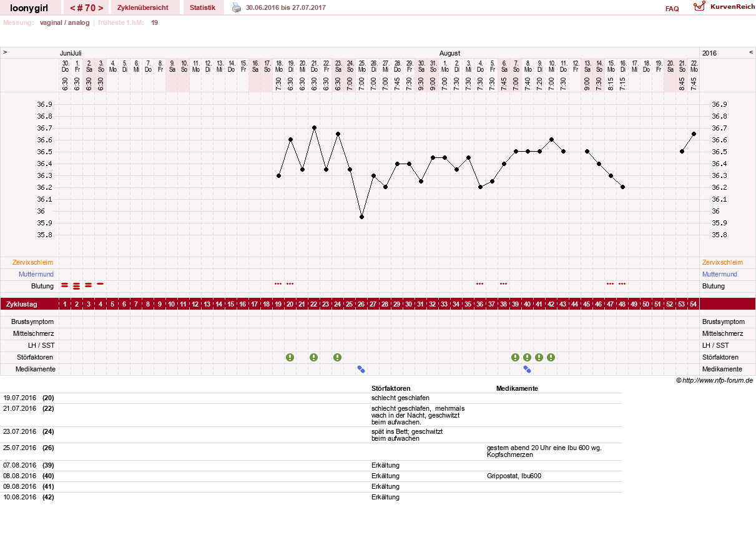Click the Medikamente pill icon on day 40
The height and width of the screenshot is (535, 756).
(x=528, y=369)
